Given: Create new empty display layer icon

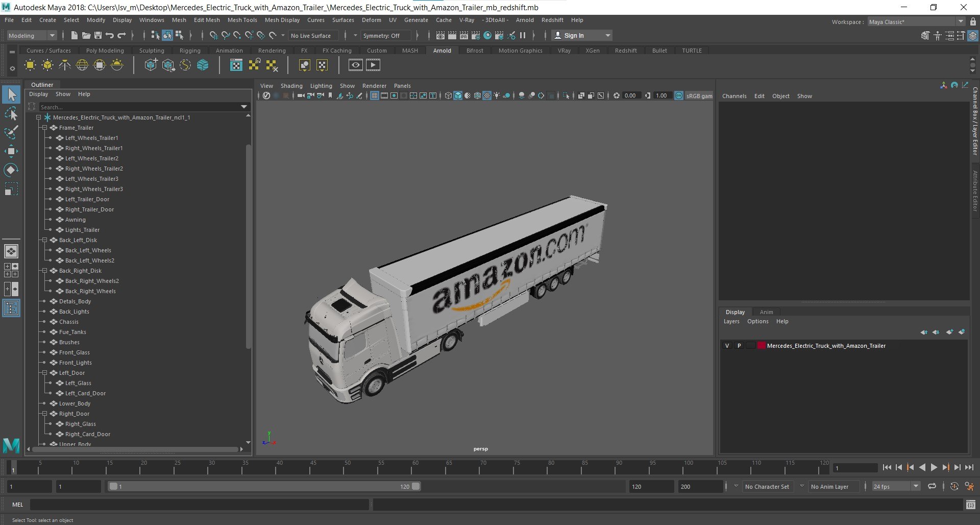Looking at the screenshot, I should (x=949, y=332).
